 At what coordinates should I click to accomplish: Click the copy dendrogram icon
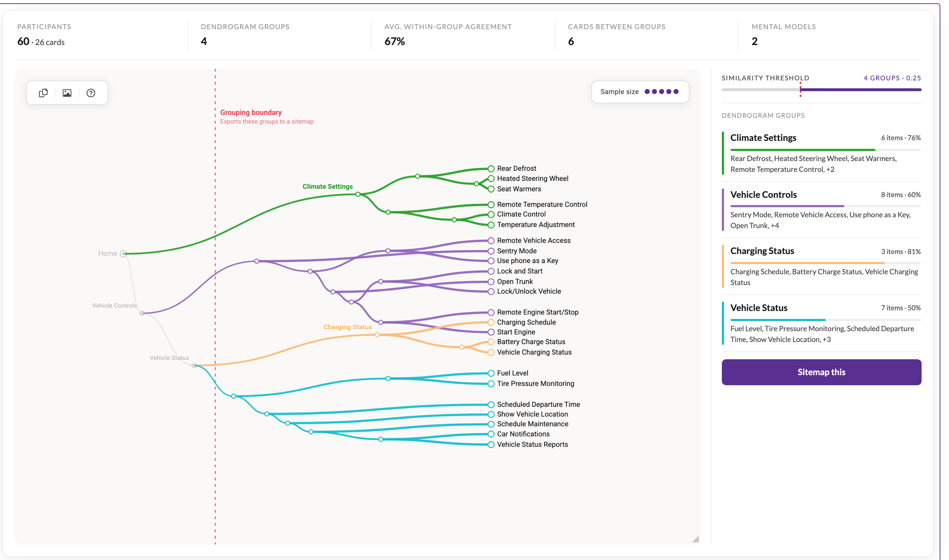(43, 93)
